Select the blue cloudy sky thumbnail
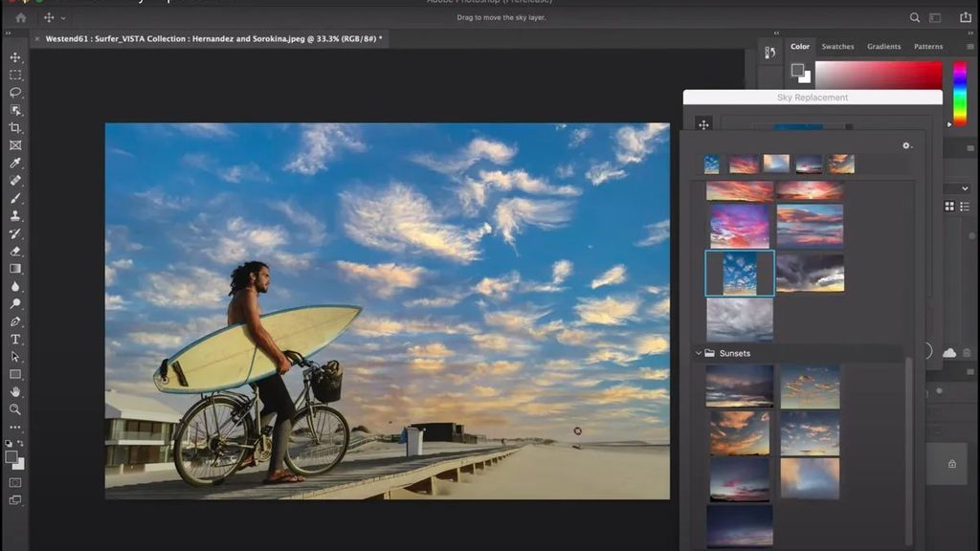 (x=739, y=273)
